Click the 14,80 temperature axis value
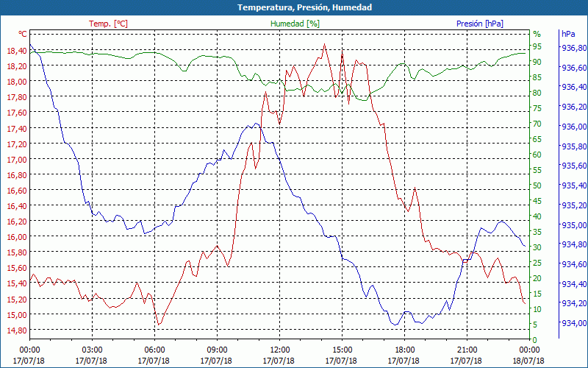 (x=16, y=330)
